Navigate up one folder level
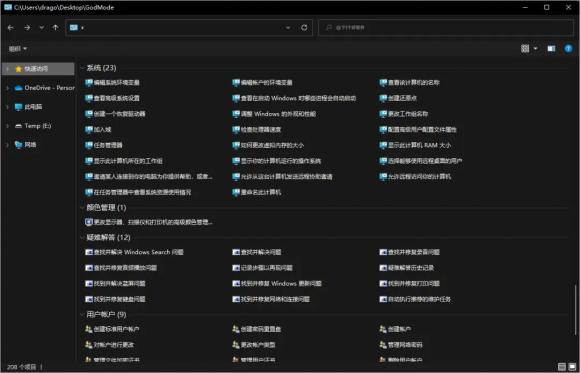 point(55,28)
